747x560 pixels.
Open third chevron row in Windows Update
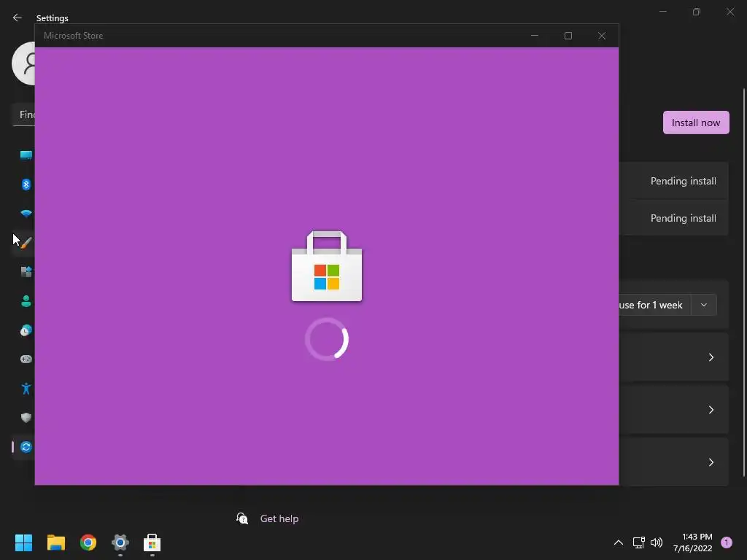674,462
